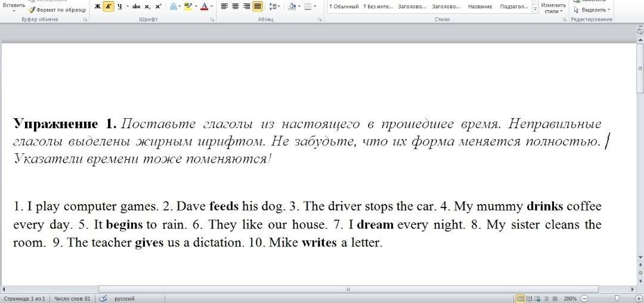
Task: Click русский language indicator
Action: [x=125, y=299]
